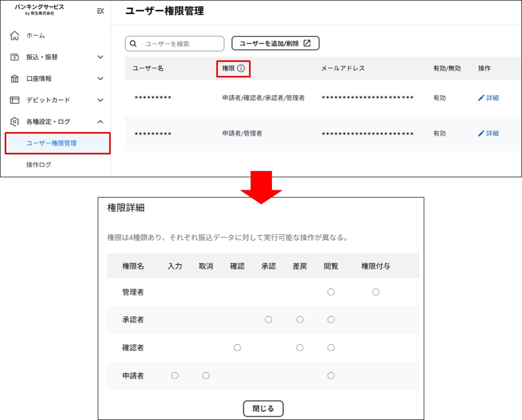This screenshot has width=522, height=420.
Task: Click the ユーザーを追加/削除 button
Action: 275,44
